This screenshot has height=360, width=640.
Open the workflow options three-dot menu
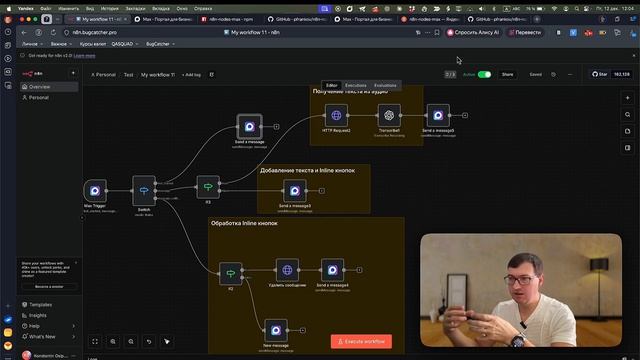570,74
